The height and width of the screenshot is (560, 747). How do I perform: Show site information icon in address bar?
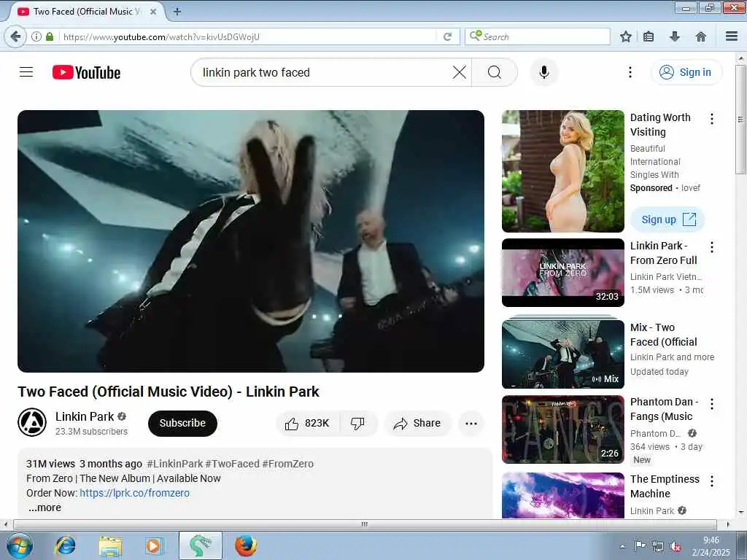[x=36, y=36]
